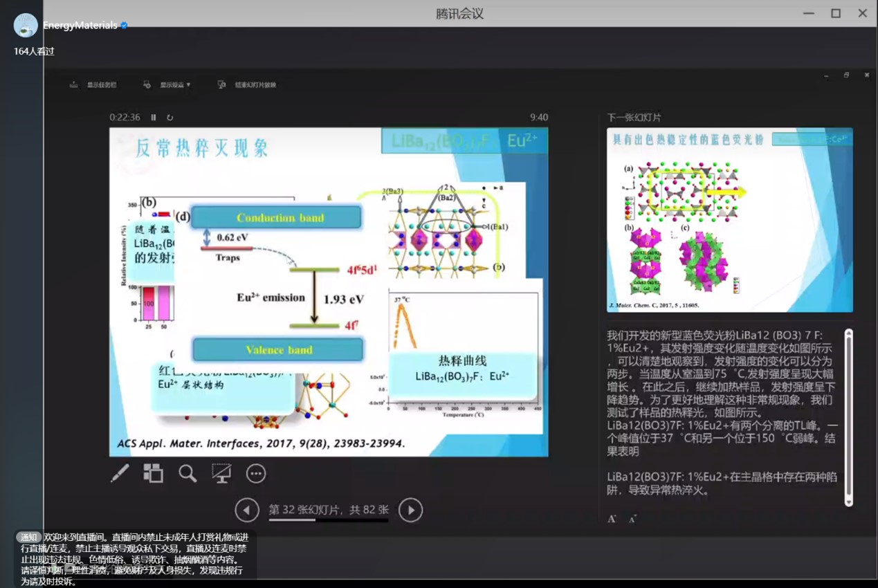Click 结束幻灯片放映 to end the slide show
The height and width of the screenshot is (588, 878).
point(247,85)
